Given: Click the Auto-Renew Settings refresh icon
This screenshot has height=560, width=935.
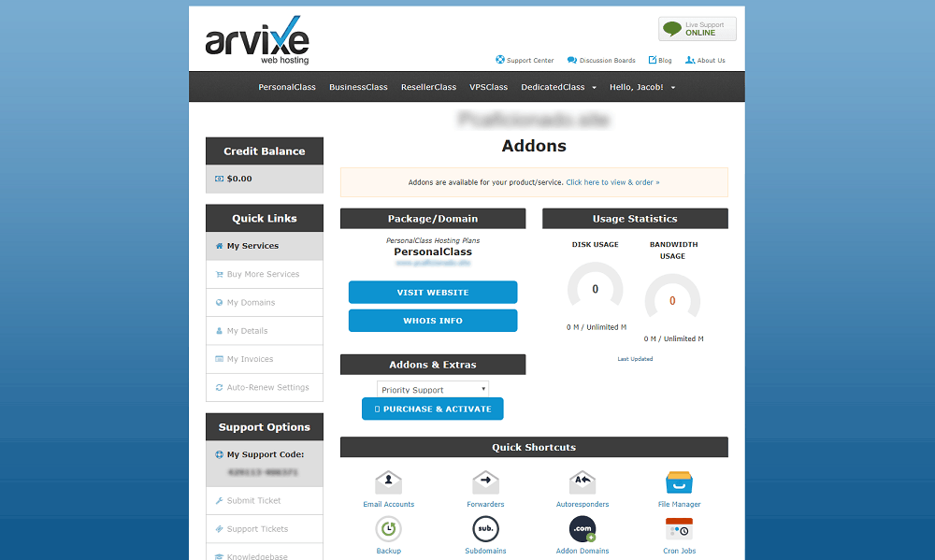Looking at the screenshot, I should pos(219,388).
